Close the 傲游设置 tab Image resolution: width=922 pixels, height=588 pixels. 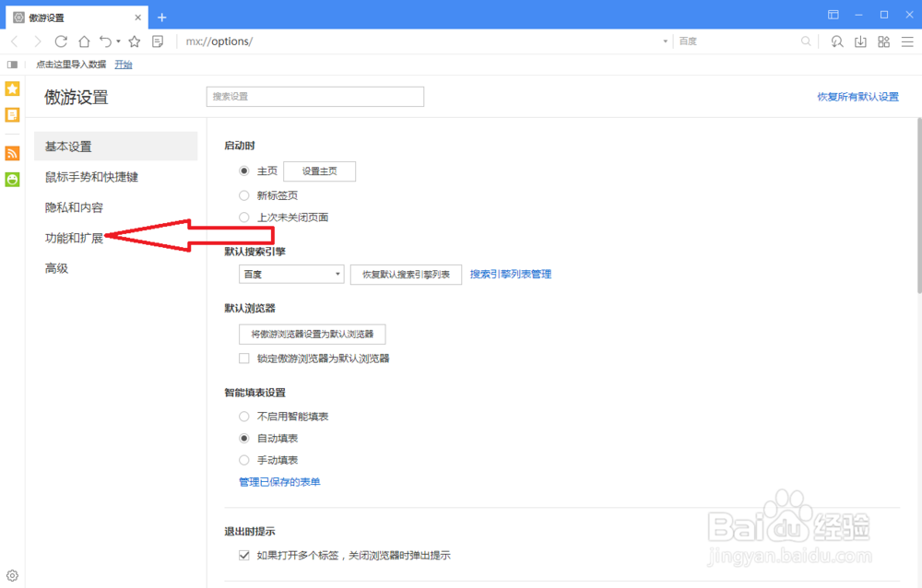click(x=137, y=18)
